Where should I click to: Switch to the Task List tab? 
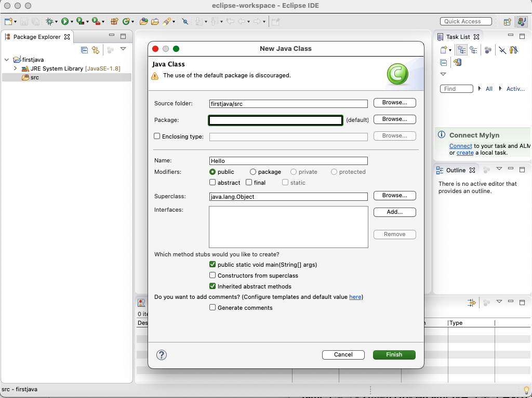click(458, 37)
